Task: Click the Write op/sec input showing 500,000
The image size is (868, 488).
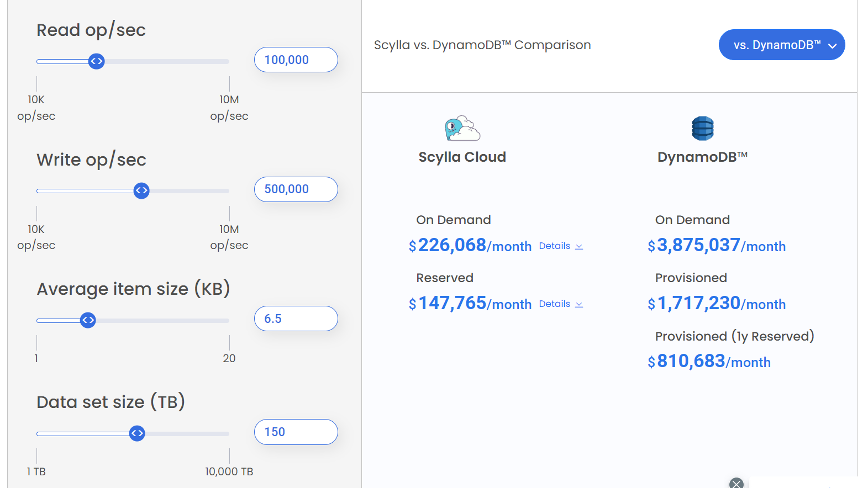Action: tap(296, 189)
